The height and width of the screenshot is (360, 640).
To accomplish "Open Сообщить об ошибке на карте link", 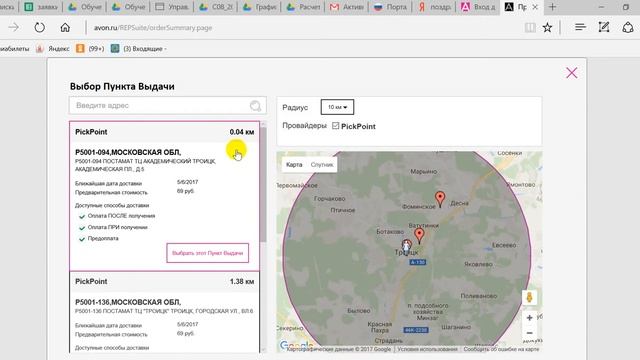I will [501, 349].
